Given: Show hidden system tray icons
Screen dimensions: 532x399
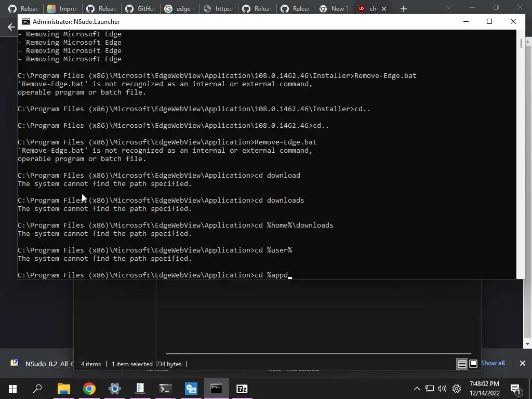Looking at the screenshot, I should pos(417,389).
